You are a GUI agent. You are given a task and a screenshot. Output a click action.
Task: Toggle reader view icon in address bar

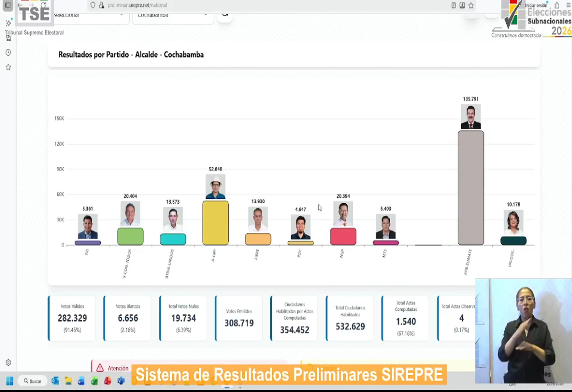point(454,5)
